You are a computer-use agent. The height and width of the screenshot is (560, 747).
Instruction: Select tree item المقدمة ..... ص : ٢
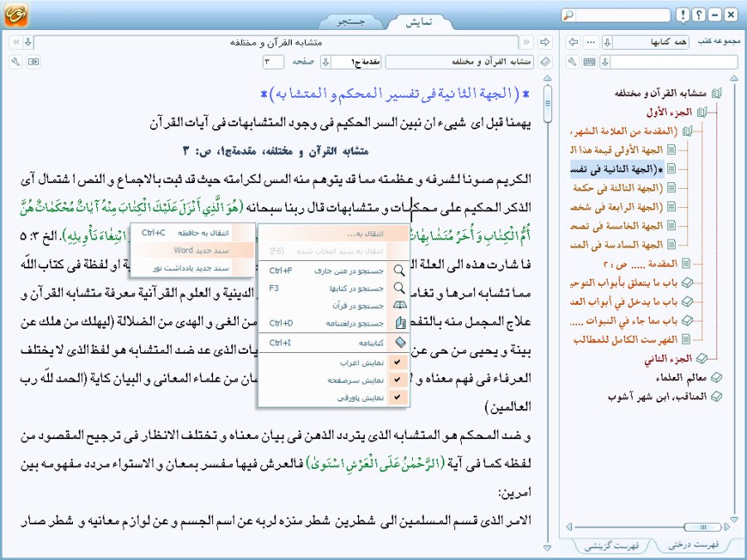[641, 263]
